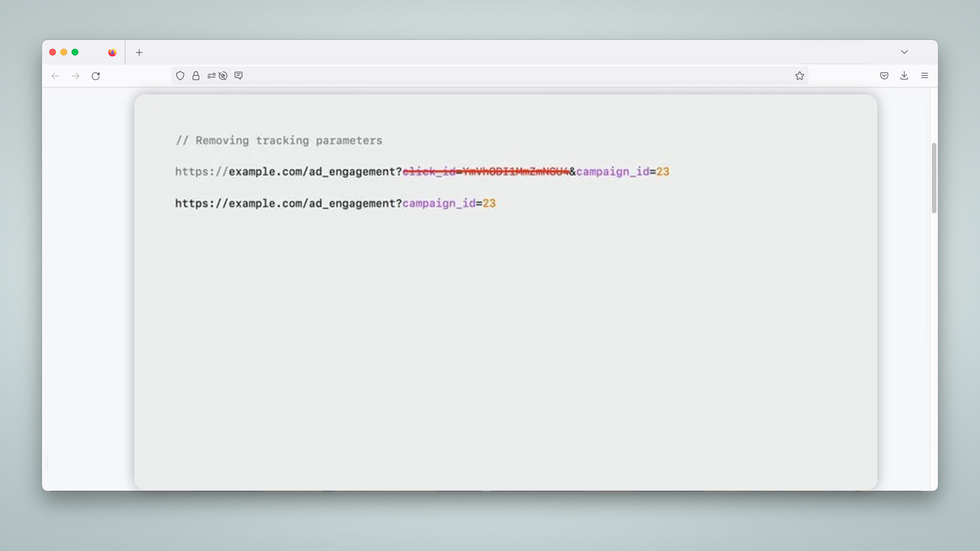980x551 pixels.
Task: Click the page vertical scrollbar thumb
Action: point(934,178)
